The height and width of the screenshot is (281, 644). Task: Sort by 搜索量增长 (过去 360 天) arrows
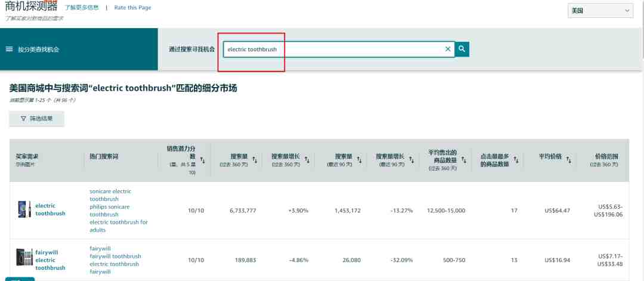(307, 160)
